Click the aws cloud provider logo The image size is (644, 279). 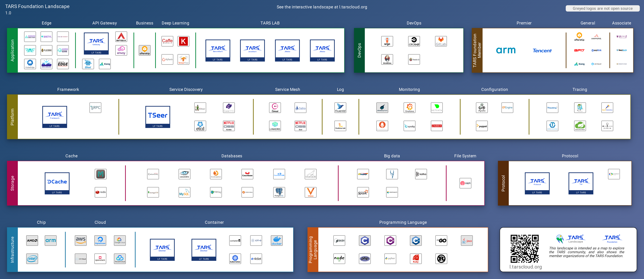pos(81,240)
